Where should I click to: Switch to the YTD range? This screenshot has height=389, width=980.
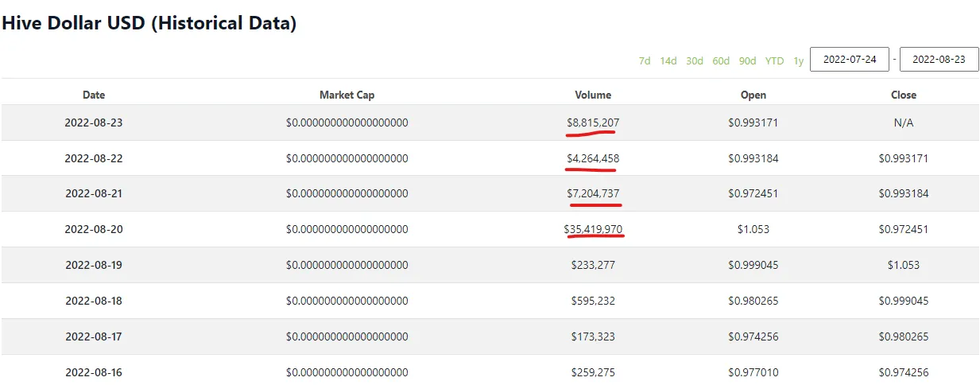(774, 60)
